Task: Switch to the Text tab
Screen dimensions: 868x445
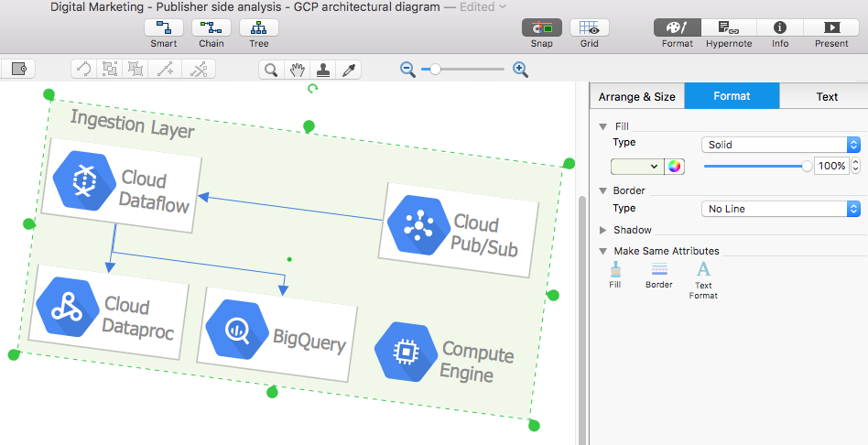Action: [x=826, y=96]
